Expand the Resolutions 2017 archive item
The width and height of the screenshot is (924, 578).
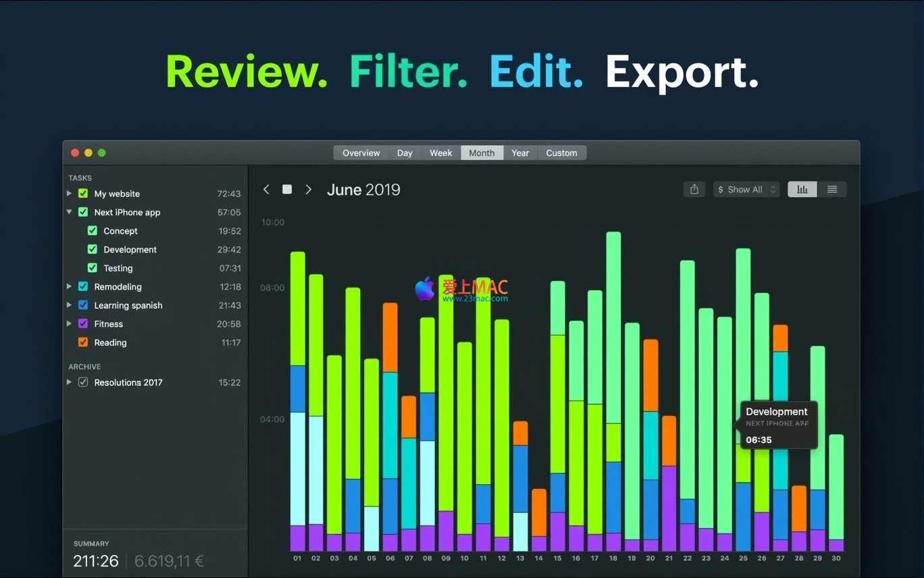click(x=70, y=382)
